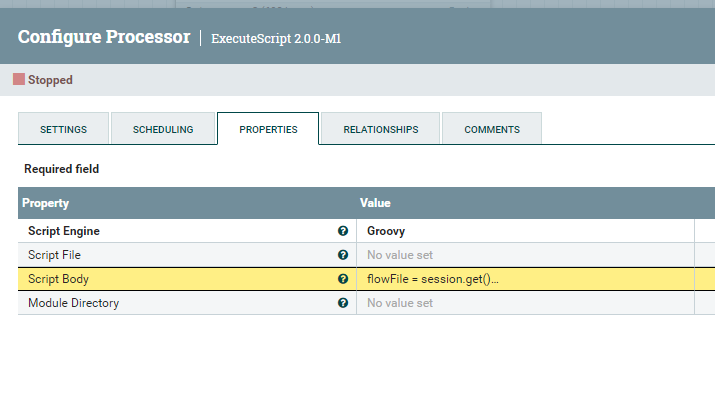Click the Configure Processor heading
This screenshot has height=406, width=715.
pyautogui.click(x=104, y=37)
